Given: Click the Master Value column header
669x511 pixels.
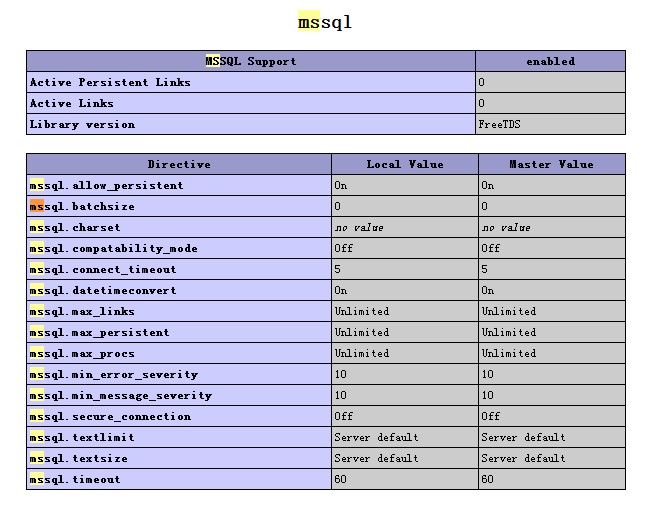Looking at the screenshot, I should [552, 164].
